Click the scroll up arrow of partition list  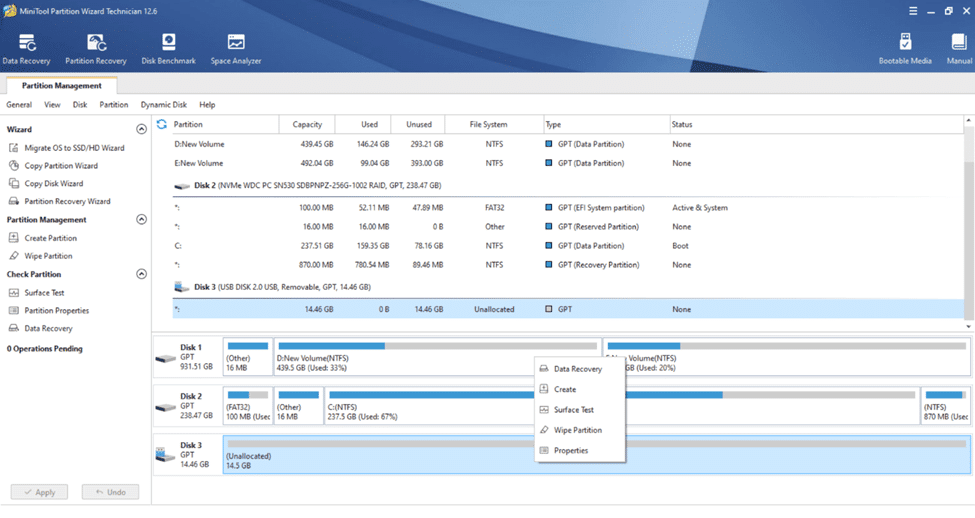coord(969,120)
